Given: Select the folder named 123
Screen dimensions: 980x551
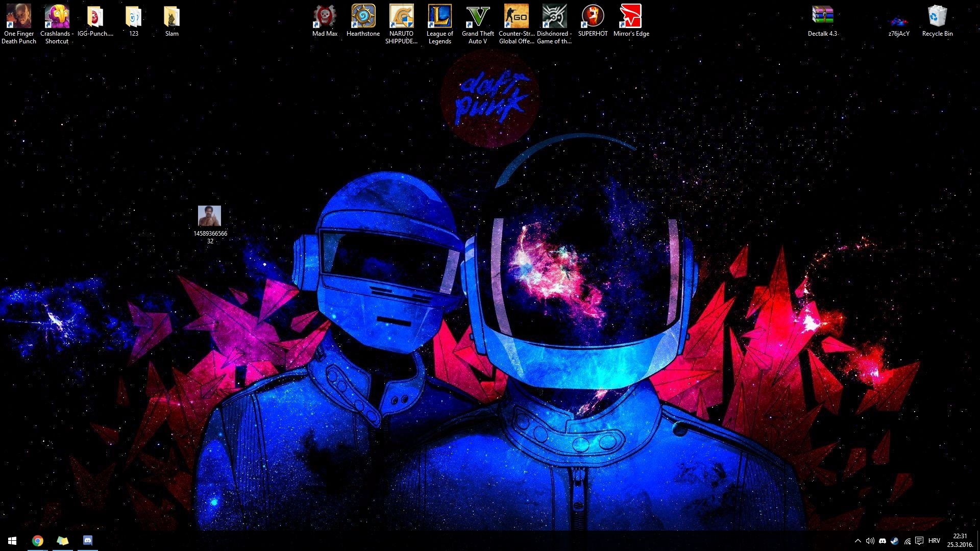Looking at the screenshot, I should (134, 20).
